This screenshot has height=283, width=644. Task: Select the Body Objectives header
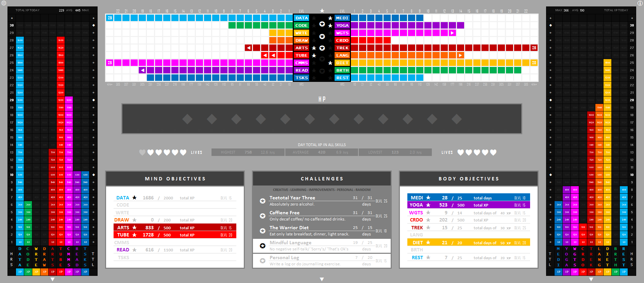[469, 179]
